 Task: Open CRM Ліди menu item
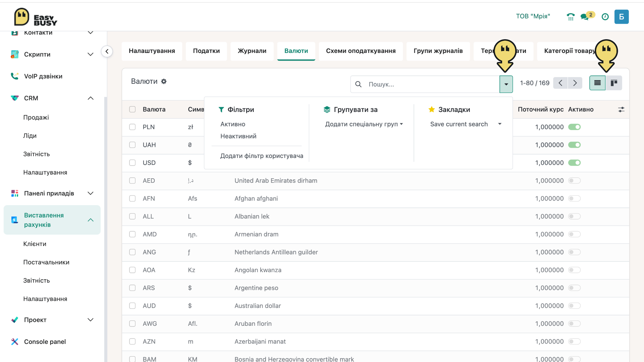point(30,136)
